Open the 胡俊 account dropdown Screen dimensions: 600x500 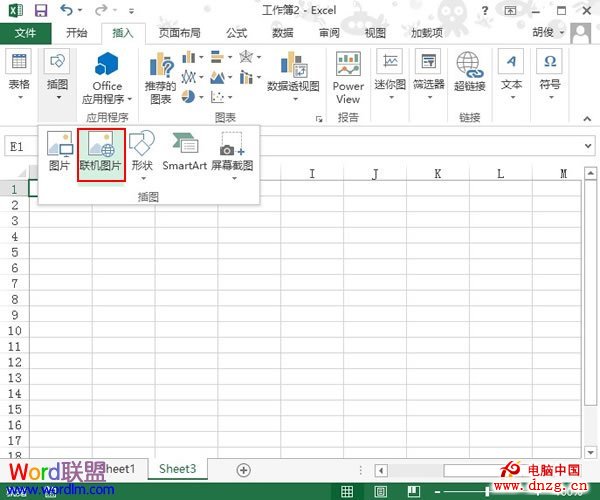click(x=562, y=33)
